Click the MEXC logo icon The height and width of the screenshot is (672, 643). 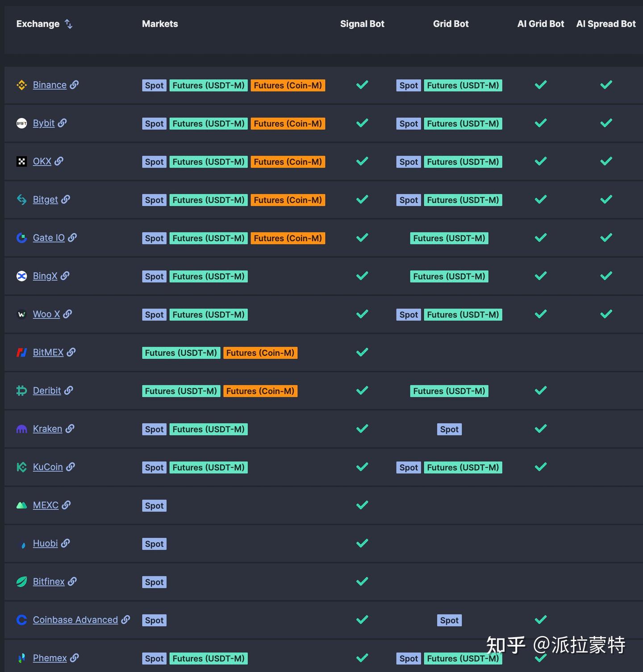(x=21, y=505)
